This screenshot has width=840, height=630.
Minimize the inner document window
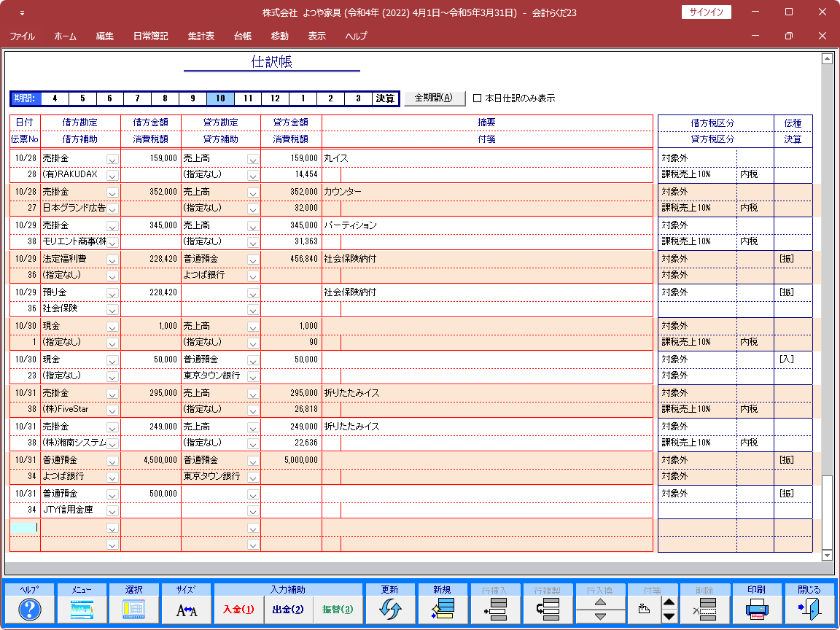click(755, 36)
